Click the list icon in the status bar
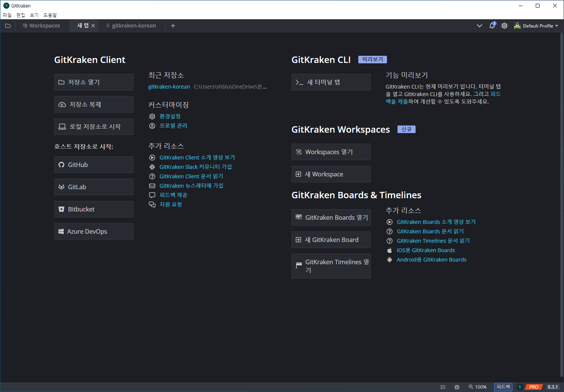 (x=443, y=387)
